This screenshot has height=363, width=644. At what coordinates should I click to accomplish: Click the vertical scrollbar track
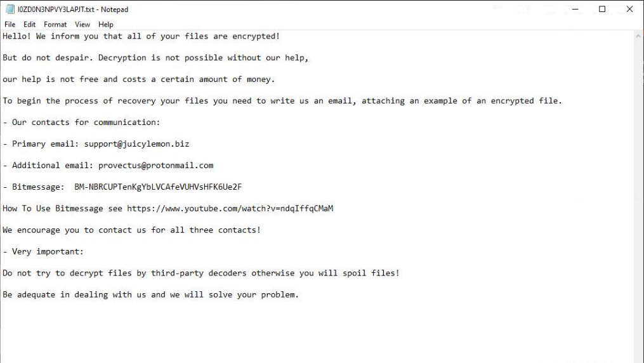pos(638,190)
